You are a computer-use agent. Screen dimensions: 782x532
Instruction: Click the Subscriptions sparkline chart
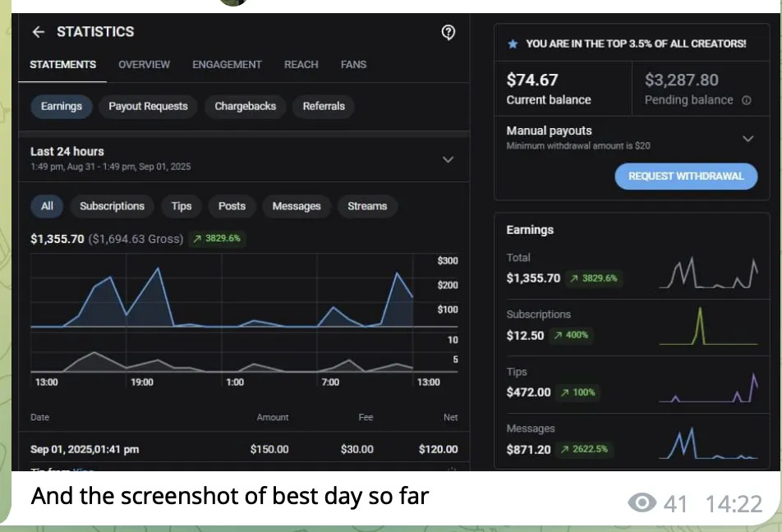pyautogui.click(x=708, y=326)
